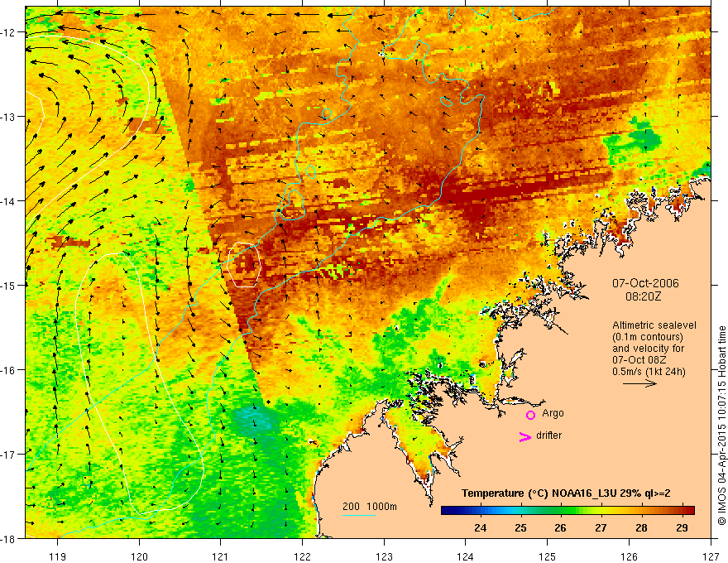
Task: Click the colorbar tick label '25'
Action: point(520,527)
